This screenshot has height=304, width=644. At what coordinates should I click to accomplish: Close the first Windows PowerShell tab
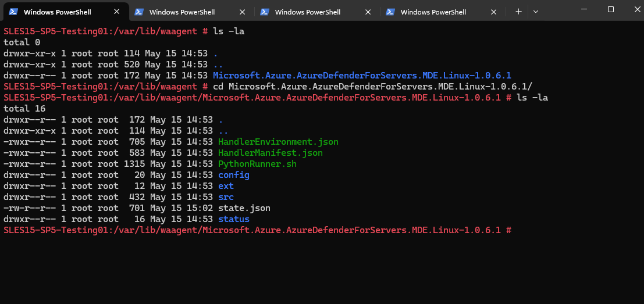(117, 12)
